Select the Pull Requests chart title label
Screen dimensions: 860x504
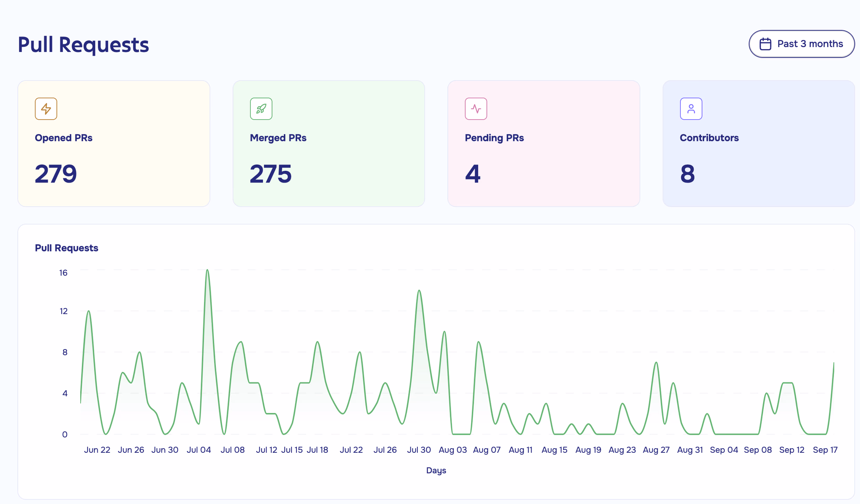[x=66, y=248]
